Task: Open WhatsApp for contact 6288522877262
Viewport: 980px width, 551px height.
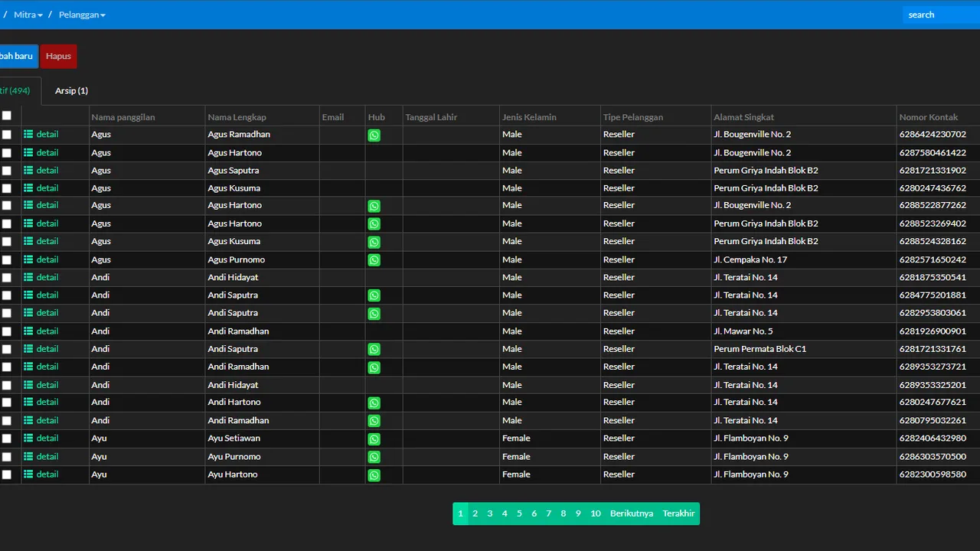Action: click(374, 206)
